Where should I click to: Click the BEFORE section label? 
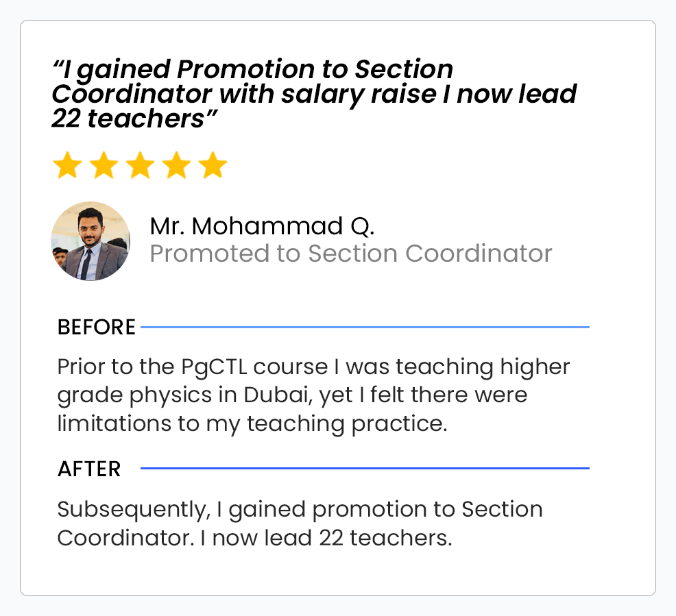[97, 328]
